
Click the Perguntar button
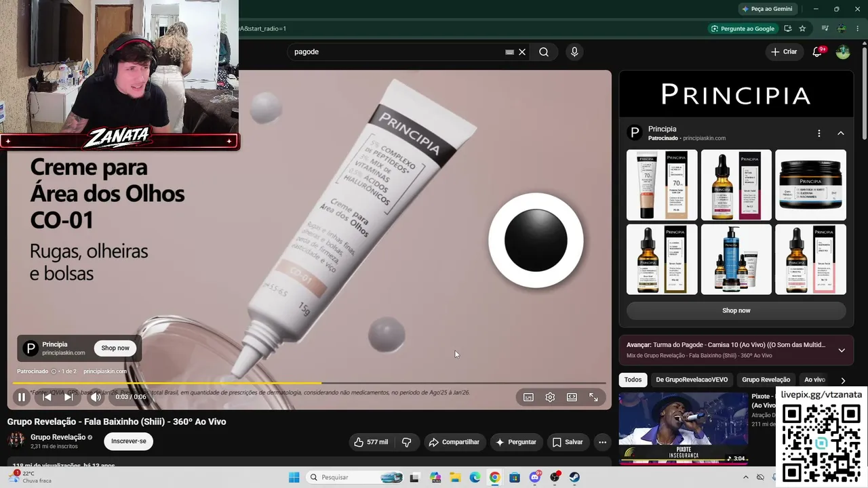(516, 442)
